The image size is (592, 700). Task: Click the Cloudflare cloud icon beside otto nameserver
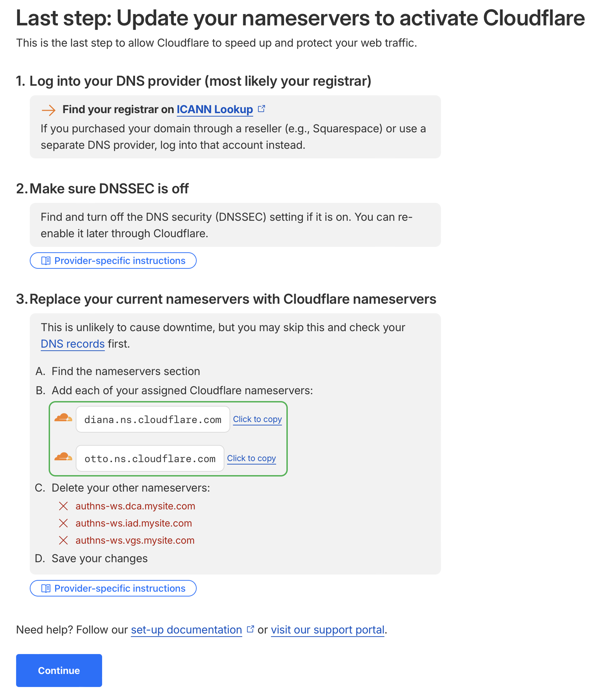(63, 457)
